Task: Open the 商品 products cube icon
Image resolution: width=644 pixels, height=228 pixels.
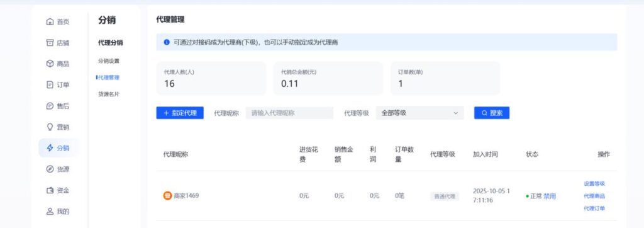Action: coord(50,64)
